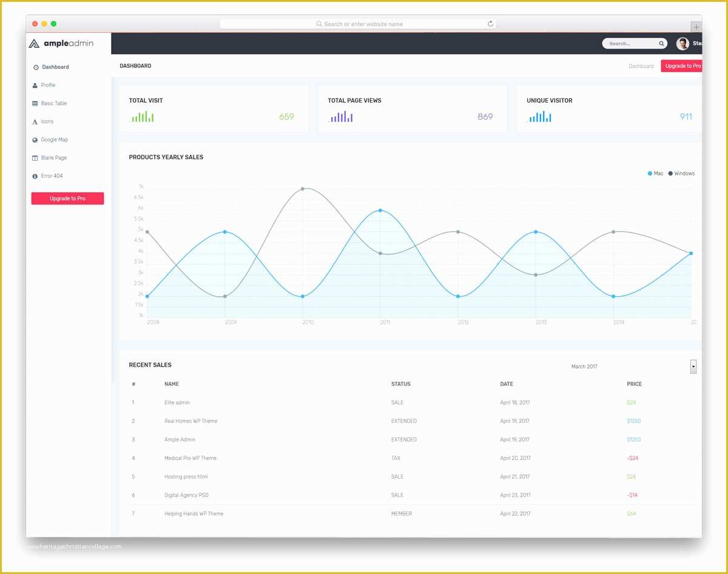Screen dimensions: 728x574
Task: Click the STATUS column header
Action: (401, 384)
